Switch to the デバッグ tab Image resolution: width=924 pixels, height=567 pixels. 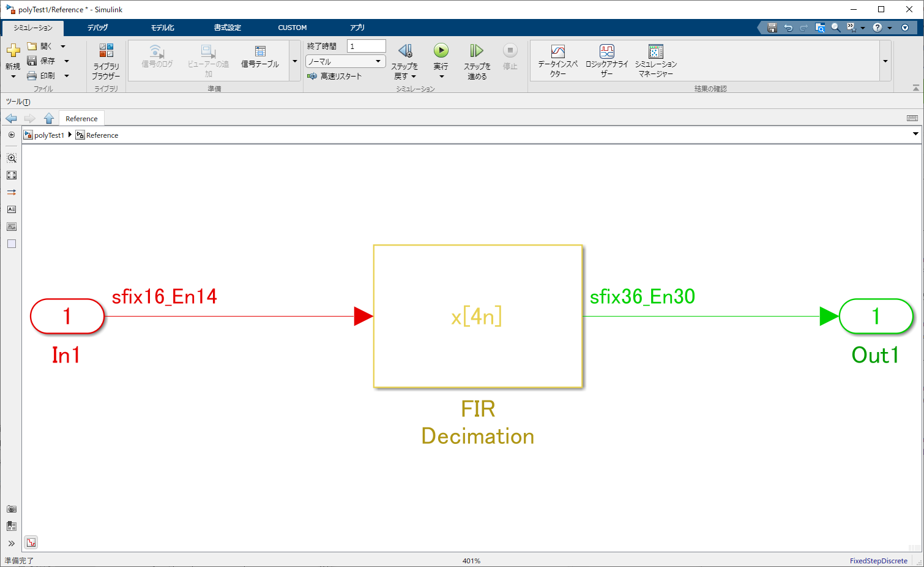pyautogui.click(x=97, y=28)
